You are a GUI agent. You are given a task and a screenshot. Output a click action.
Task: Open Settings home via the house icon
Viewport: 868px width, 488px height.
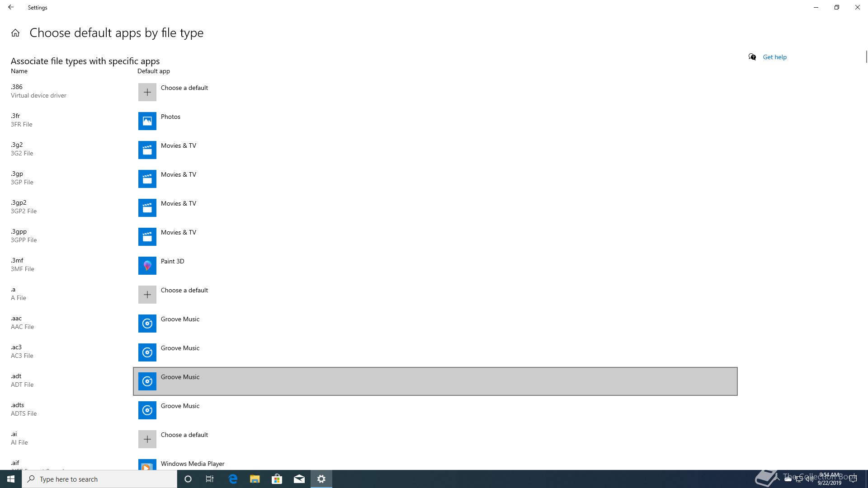click(x=15, y=33)
